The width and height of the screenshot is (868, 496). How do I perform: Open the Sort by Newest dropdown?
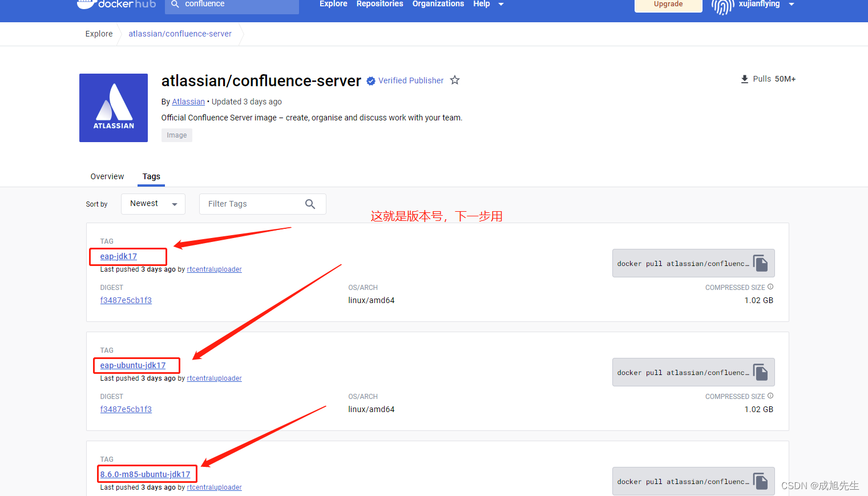153,204
